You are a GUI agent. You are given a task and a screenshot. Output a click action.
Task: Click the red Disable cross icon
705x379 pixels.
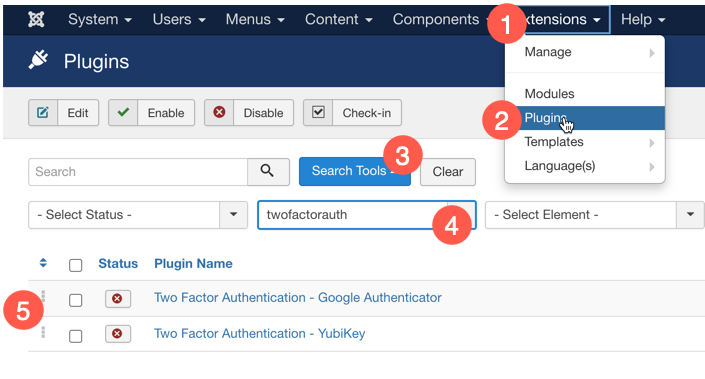click(x=219, y=112)
